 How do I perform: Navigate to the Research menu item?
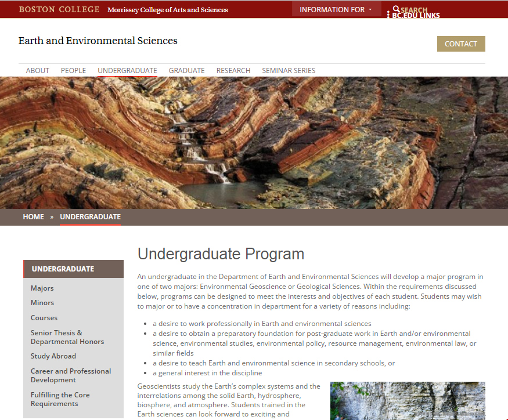tap(233, 70)
